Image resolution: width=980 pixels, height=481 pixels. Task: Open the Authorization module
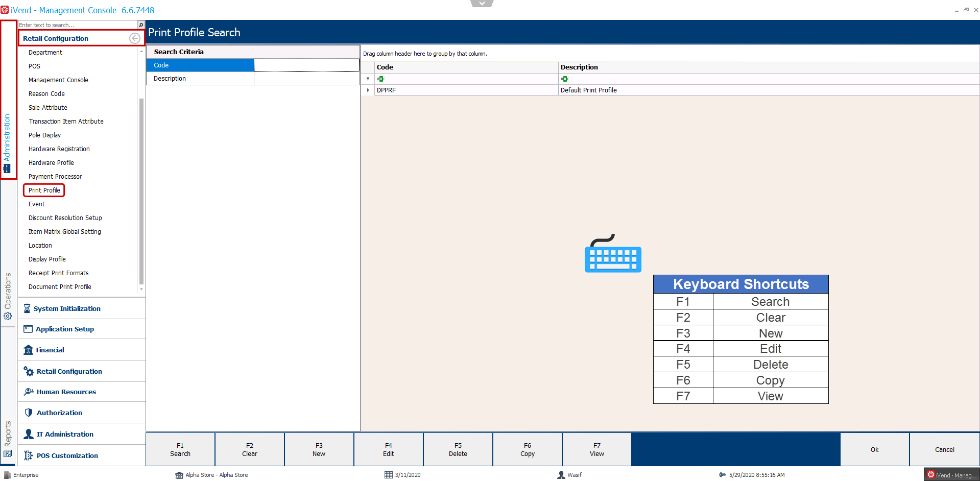[82, 413]
